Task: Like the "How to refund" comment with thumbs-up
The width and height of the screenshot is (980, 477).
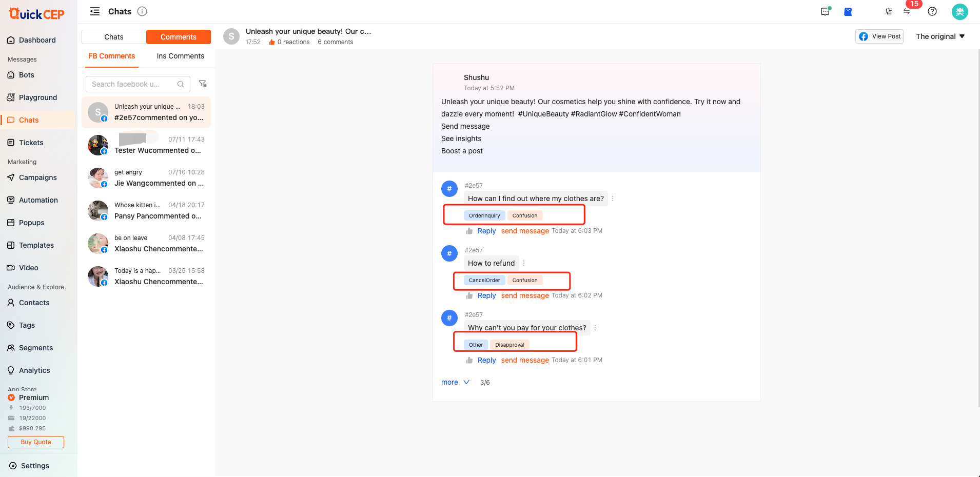Action: click(x=469, y=295)
